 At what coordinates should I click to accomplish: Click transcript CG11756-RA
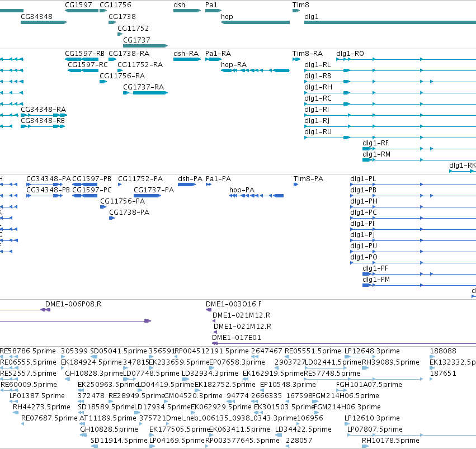(122, 76)
